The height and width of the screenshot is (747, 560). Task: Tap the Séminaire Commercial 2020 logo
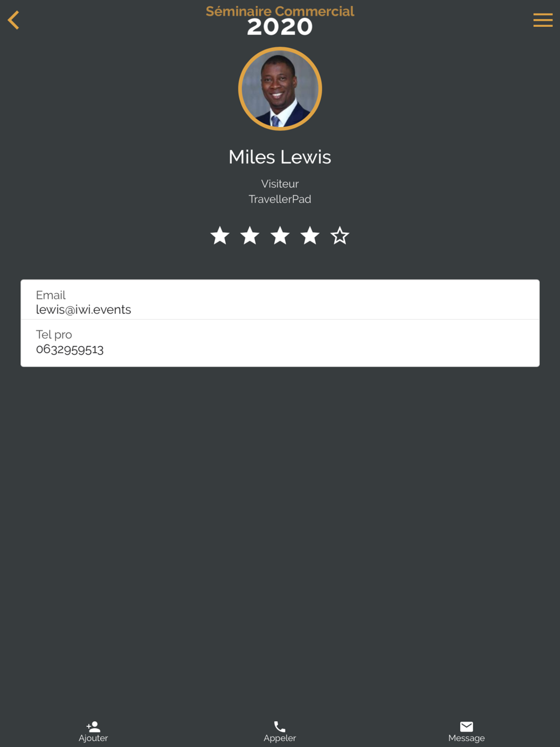coord(280,20)
